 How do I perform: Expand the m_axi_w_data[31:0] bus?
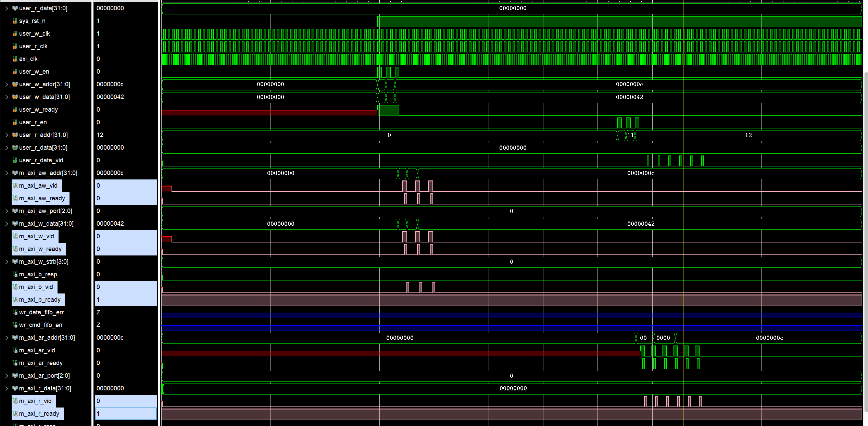(7, 224)
